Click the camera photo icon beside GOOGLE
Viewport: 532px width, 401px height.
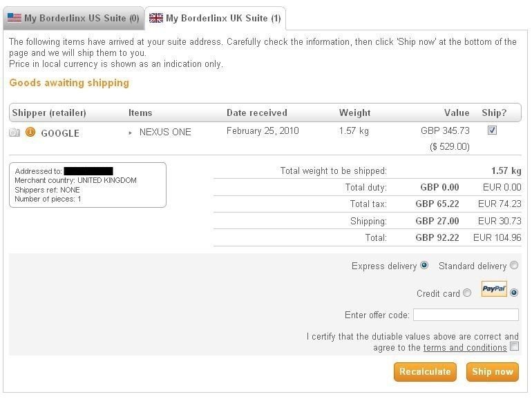point(15,133)
